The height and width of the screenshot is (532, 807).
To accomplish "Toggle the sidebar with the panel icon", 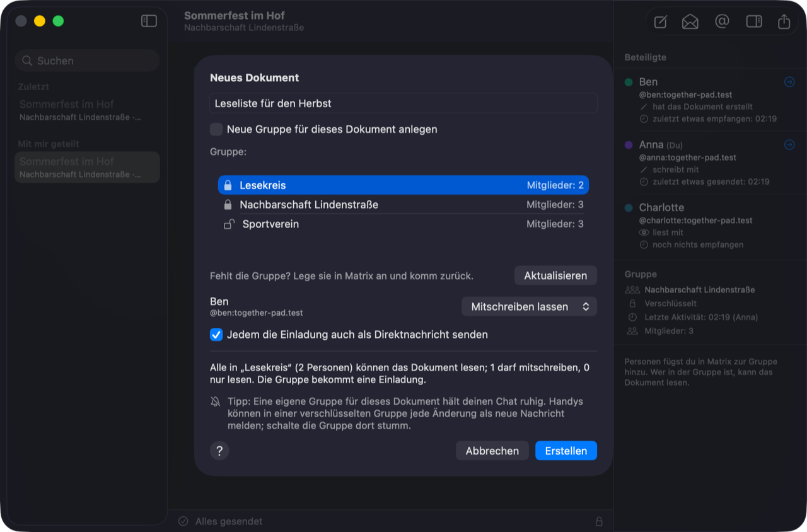I will pyautogui.click(x=149, y=21).
